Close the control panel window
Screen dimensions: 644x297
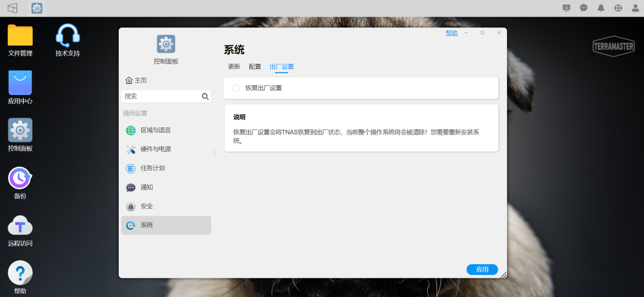click(x=499, y=33)
